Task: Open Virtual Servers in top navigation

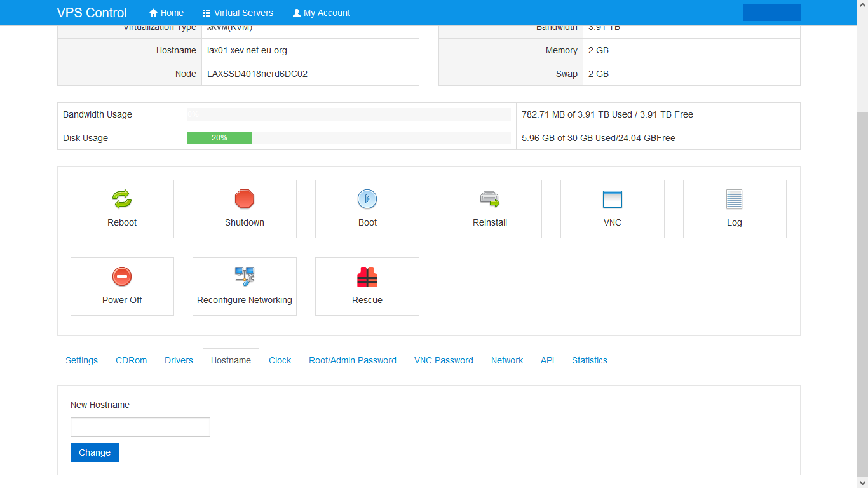Action: pyautogui.click(x=238, y=13)
